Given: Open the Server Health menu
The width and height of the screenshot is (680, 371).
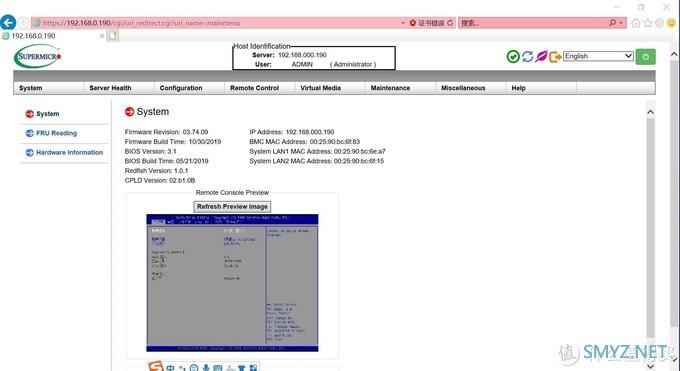Looking at the screenshot, I should 110,88.
